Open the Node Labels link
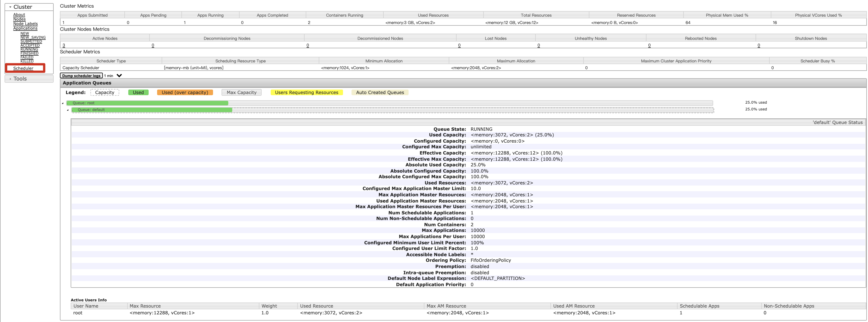The height and width of the screenshot is (322, 868). pyautogui.click(x=25, y=24)
